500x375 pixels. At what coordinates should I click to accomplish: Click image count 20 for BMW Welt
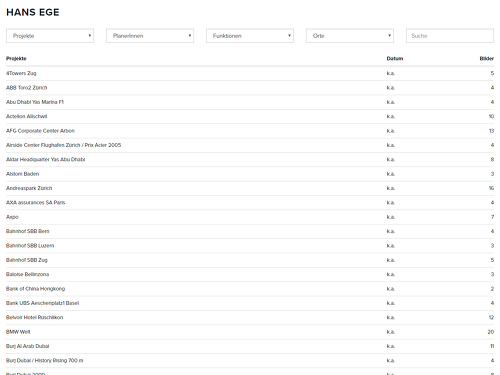click(491, 332)
